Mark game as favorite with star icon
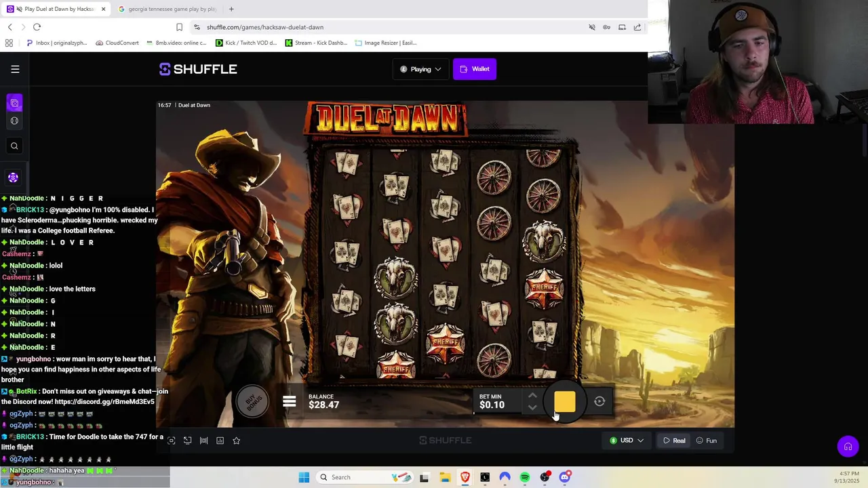868x488 pixels. pos(236,441)
